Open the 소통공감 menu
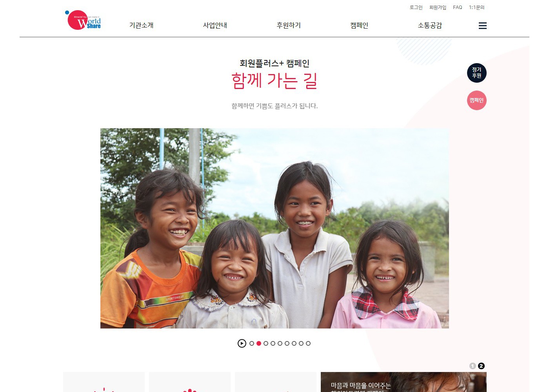The height and width of the screenshot is (392, 549). (430, 25)
